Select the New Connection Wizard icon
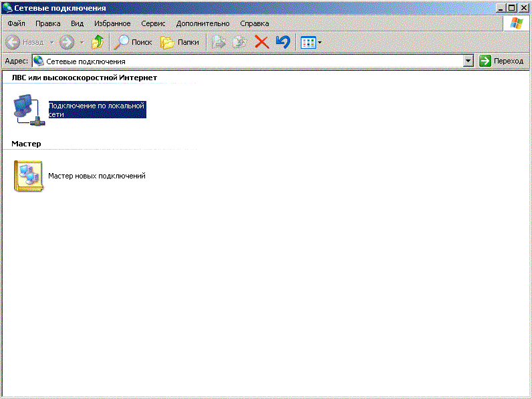532x399 pixels. (29, 176)
